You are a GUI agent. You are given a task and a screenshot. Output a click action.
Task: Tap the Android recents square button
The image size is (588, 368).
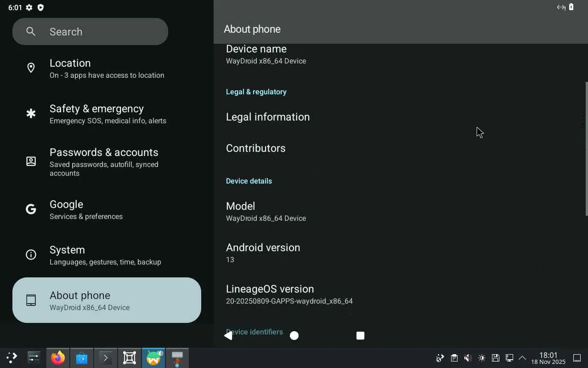coord(361,336)
